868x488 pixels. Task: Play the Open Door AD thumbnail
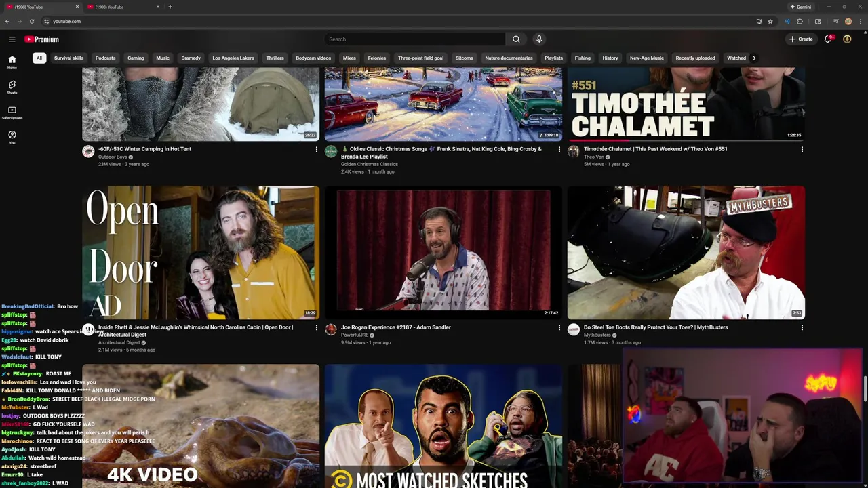coord(201,252)
